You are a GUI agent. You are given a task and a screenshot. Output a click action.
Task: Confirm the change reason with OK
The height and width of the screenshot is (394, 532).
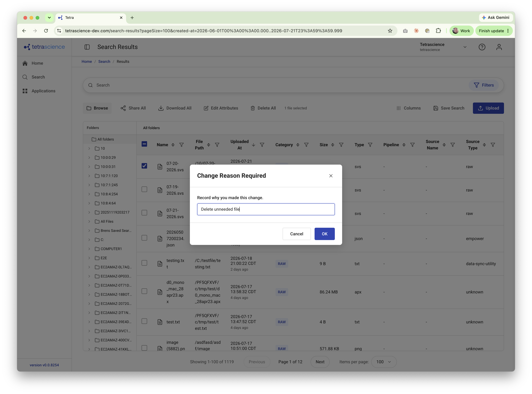pos(325,234)
